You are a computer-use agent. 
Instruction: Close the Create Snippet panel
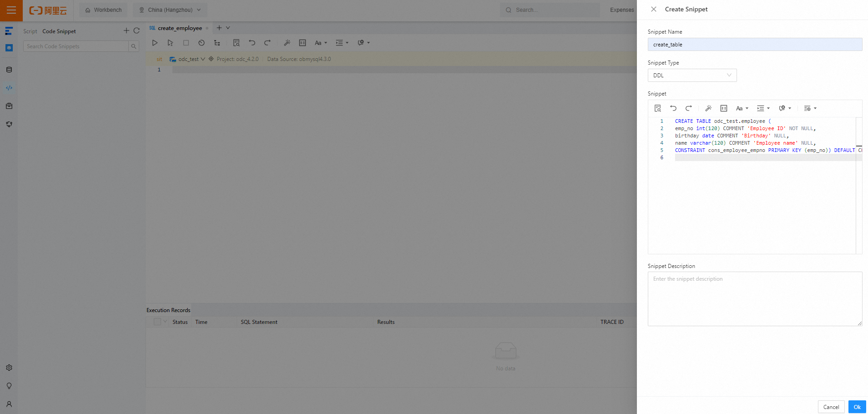click(x=654, y=9)
